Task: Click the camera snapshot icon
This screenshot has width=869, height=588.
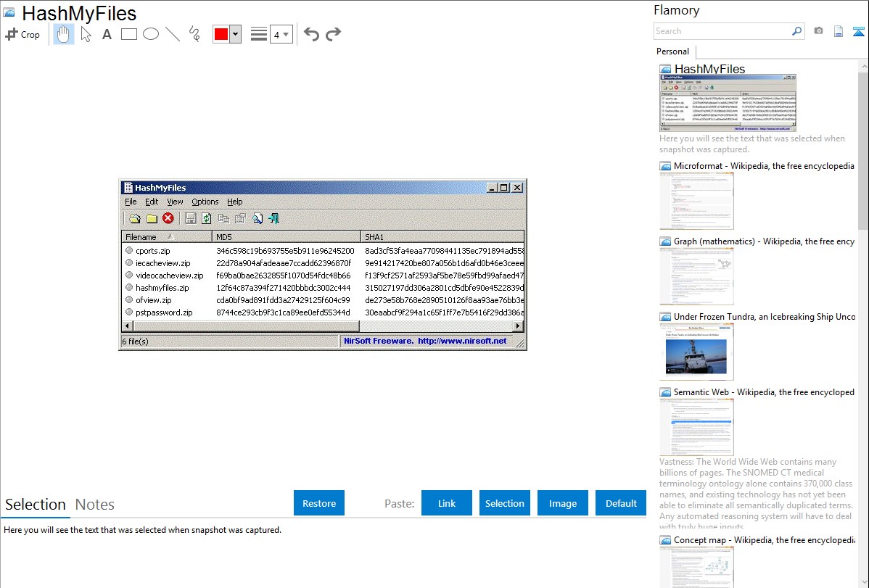Action: tap(818, 31)
